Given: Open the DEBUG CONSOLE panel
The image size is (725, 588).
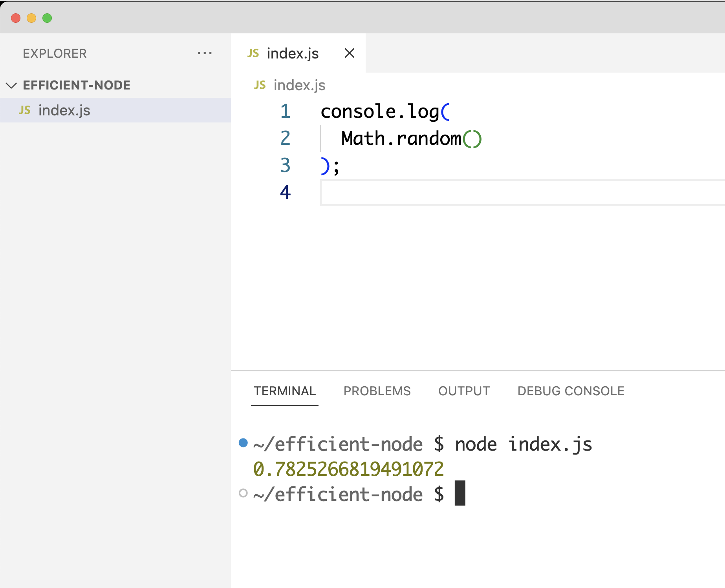Looking at the screenshot, I should 570,391.
